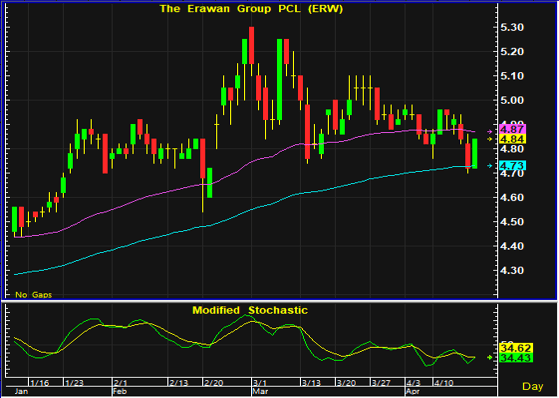Click the yellow 4.84 last price label
The image size is (559, 398).
(x=512, y=139)
